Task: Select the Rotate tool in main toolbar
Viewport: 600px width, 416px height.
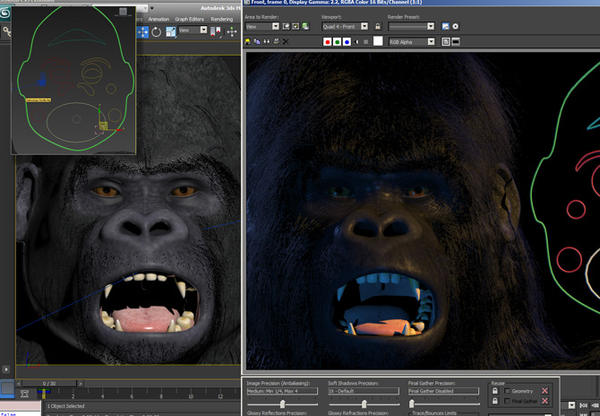Action: (156, 31)
